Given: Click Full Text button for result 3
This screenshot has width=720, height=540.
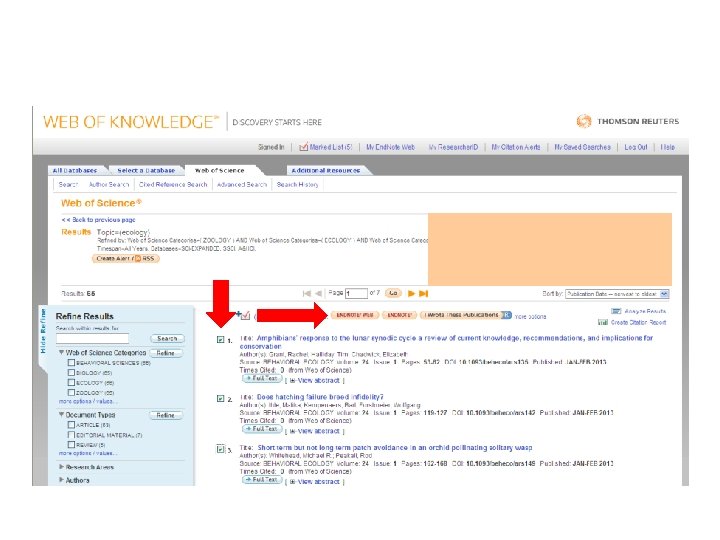Looking at the screenshot, I should pos(262,479).
